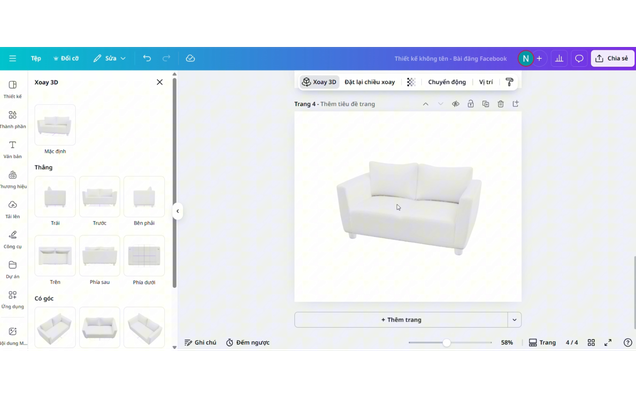636x398 pixels.
Task: Open the grid view icon
Action: [x=591, y=342]
